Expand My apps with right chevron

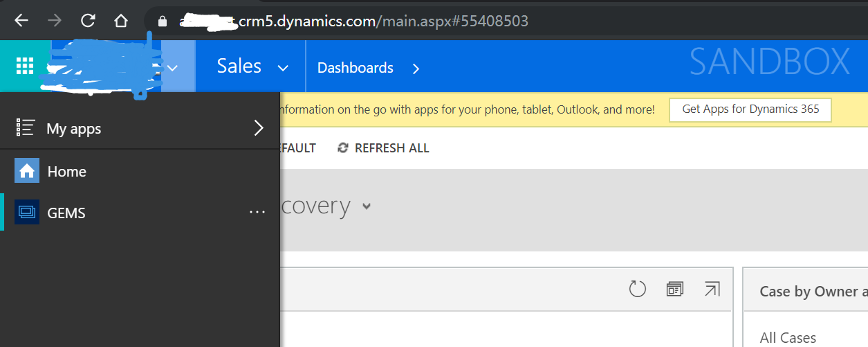coord(259,128)
